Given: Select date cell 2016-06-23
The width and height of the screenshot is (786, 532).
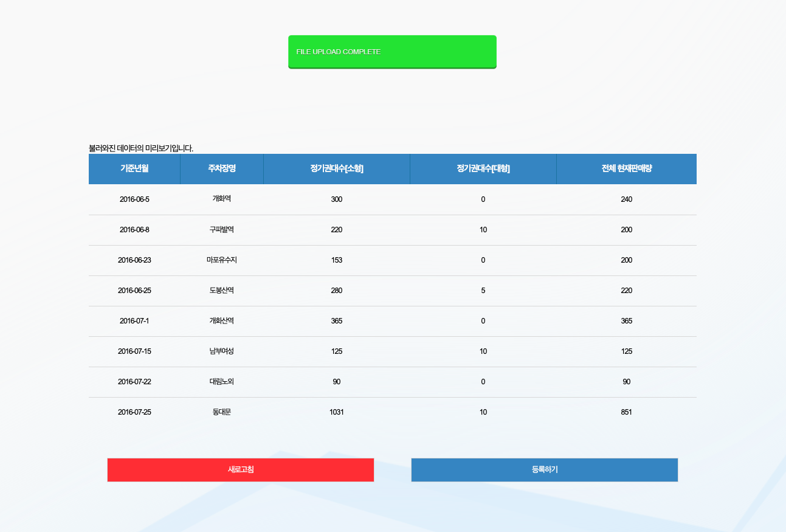Looking at the screenshot, I should pos(134,260).
